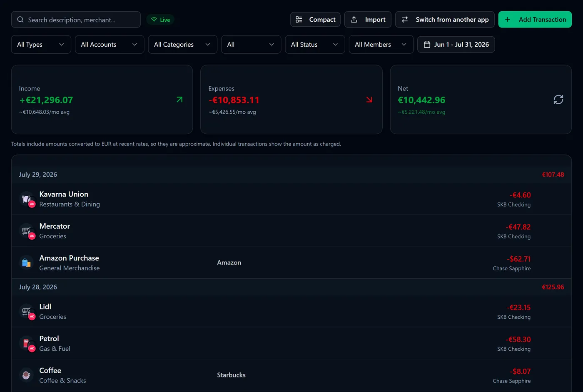Image resolution: width=583 pixels, height=392 pixels.
Task: Open the All Status dropdown
Action: point(315,45)
